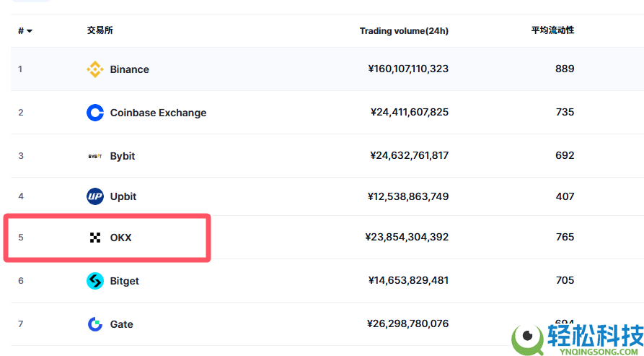The width and height of the screenshot is (644, 356).
Task: Select Gate volume ¥26,298,780,076
Action: pos(408,324)
